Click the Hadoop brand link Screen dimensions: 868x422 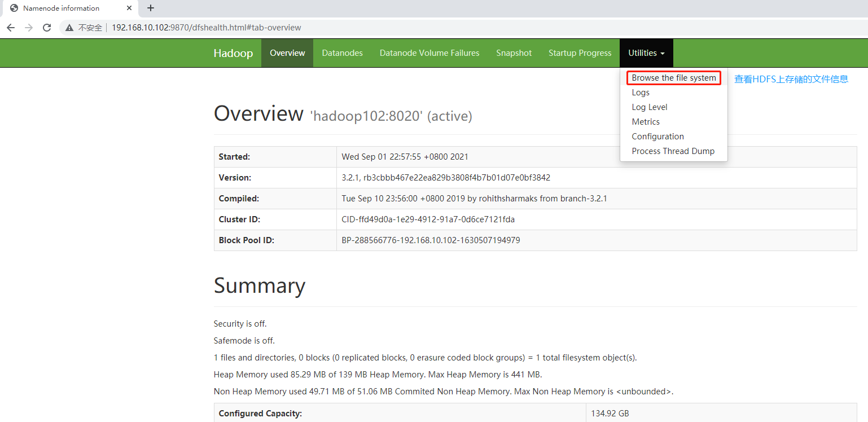tap(233, 53)
